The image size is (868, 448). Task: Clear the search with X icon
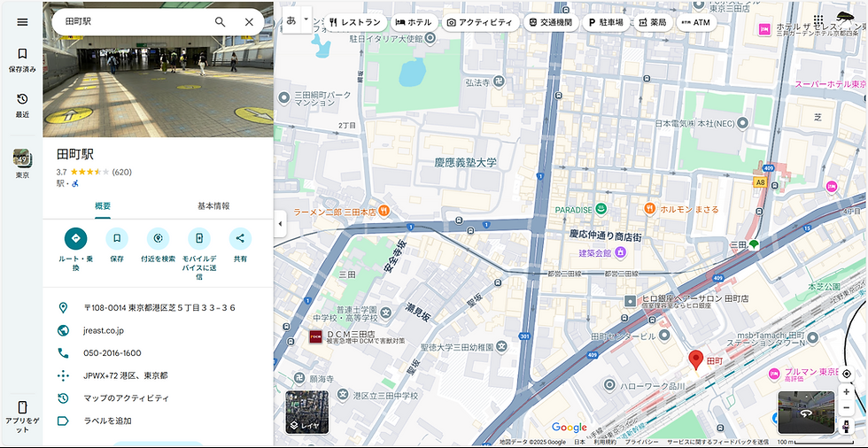coord(249,22)
